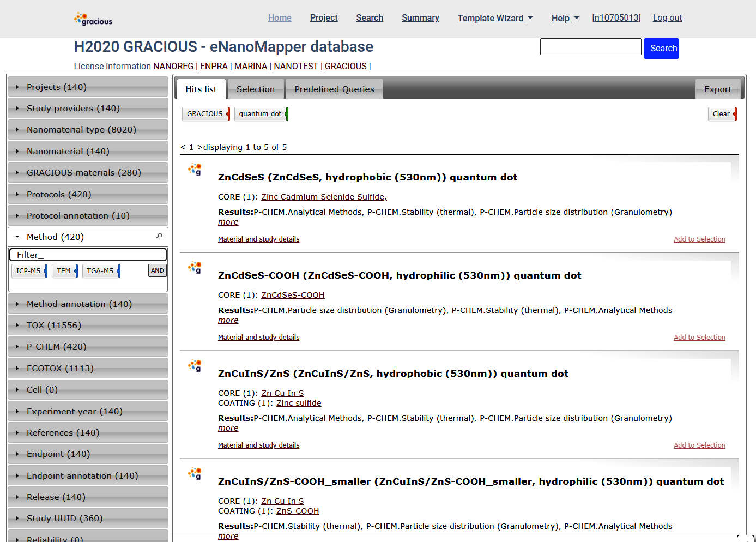
Task: Open the Zinc Cadmium Selenide Sulfide link
Action: [x=324, y=197]
